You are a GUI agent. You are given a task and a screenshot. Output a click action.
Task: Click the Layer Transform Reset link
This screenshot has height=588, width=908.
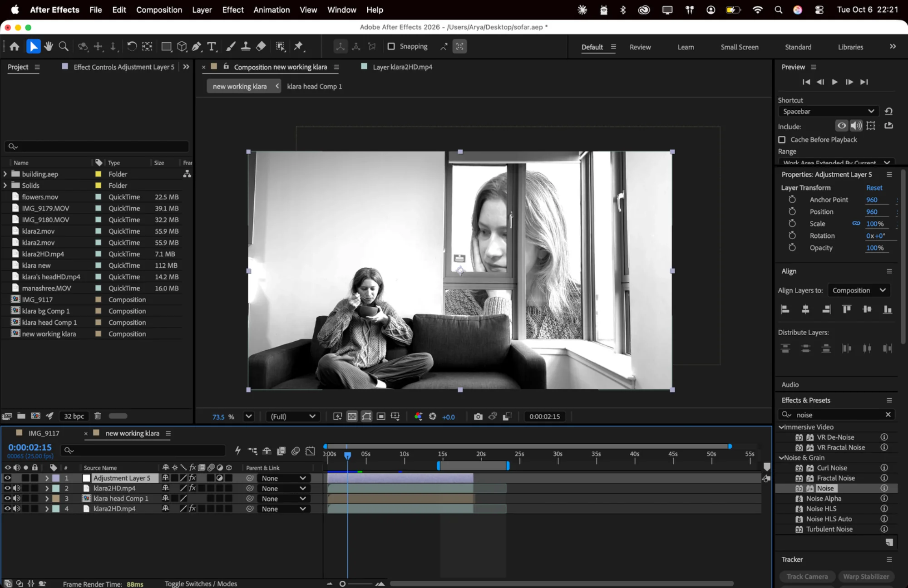874,188
